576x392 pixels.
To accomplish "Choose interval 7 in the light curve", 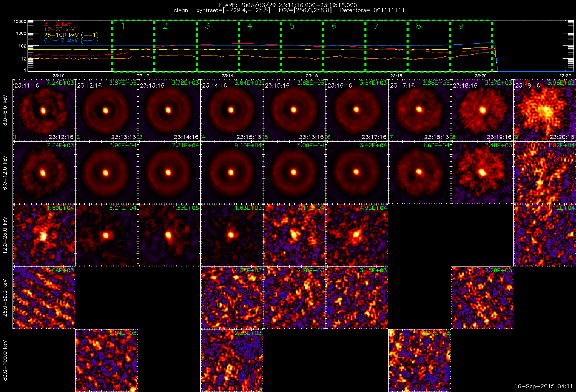I will [386, 46].
